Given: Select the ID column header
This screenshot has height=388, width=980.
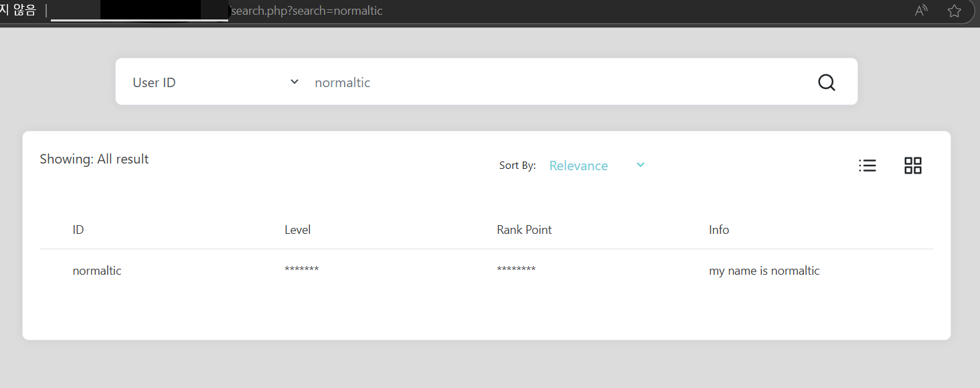Looking at the screenshot, I should click(x=78, y=229).
